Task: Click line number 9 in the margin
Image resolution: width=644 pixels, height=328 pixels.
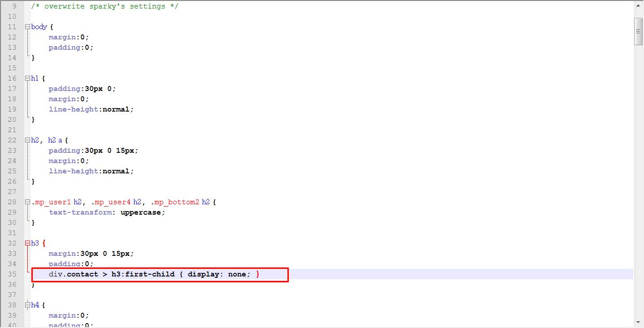Action: [14, 6]
